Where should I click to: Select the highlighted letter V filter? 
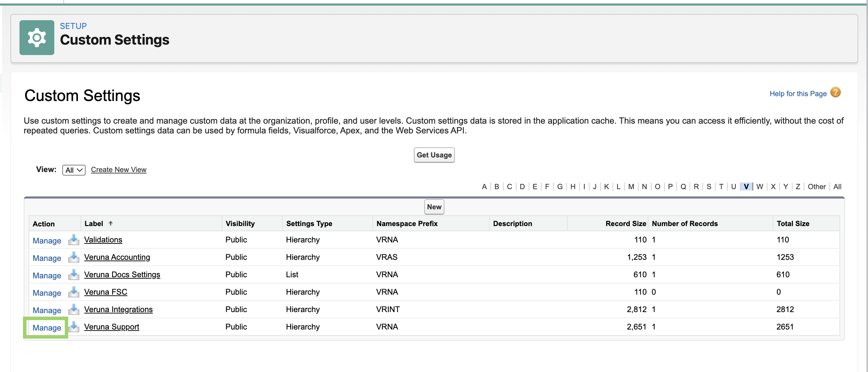[x=746, y=187]
